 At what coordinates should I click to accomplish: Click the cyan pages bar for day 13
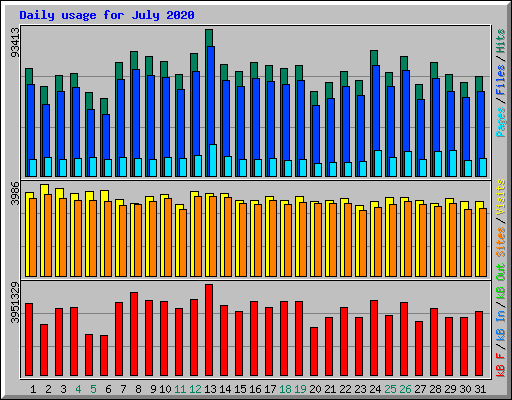point(213,160)
